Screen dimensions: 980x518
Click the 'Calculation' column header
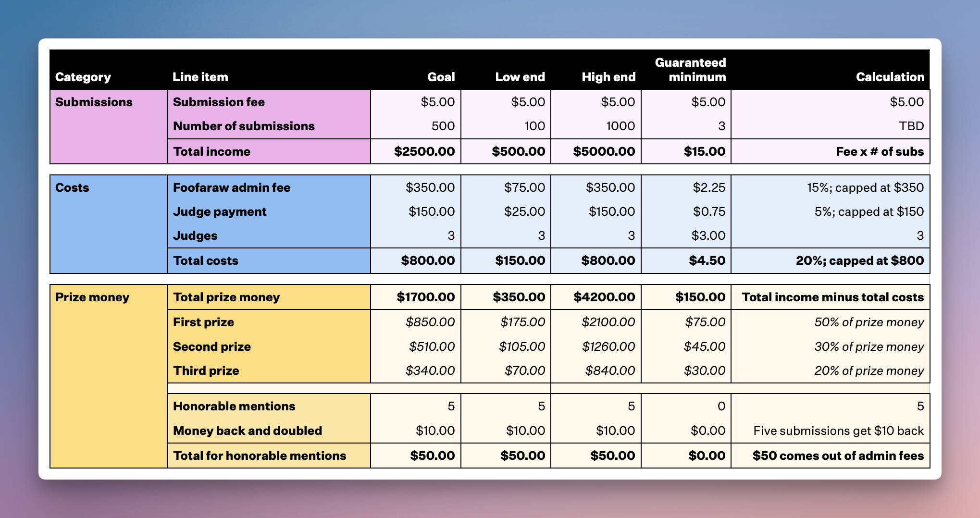pos(890,77)
